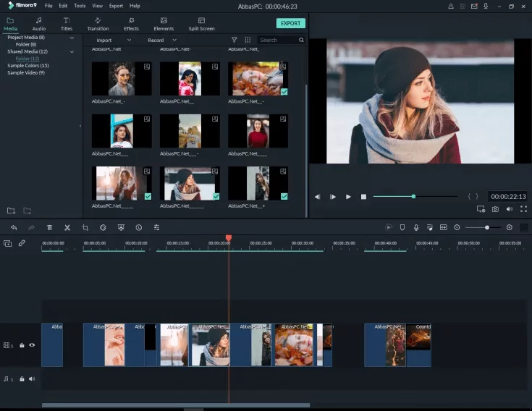The width and height of the screenshot is (532, 411).
Task: Delete the selected clip with trash icon
Action: pyautogui.click(x=49, y=227)
